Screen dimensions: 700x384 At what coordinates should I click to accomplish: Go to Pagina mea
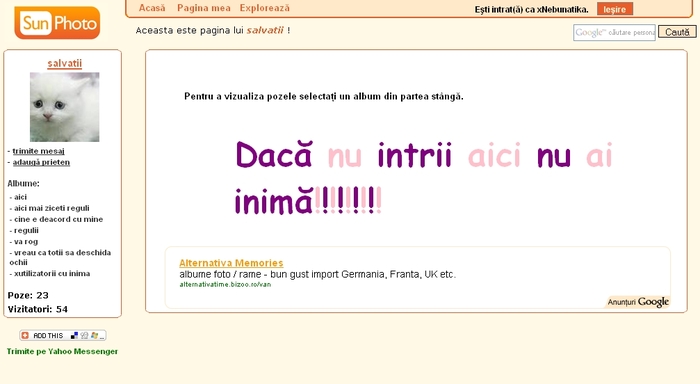(204, 8)
